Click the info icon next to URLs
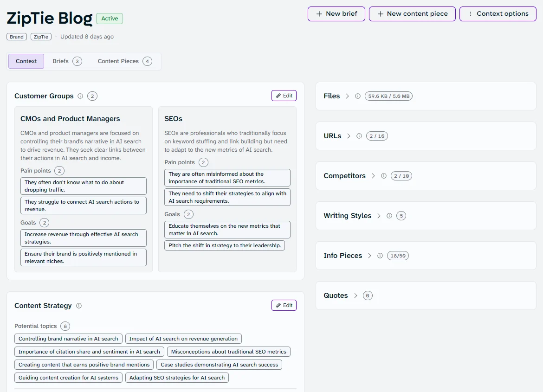The width and height of the screenshot is (543, 392). point(359,136)
